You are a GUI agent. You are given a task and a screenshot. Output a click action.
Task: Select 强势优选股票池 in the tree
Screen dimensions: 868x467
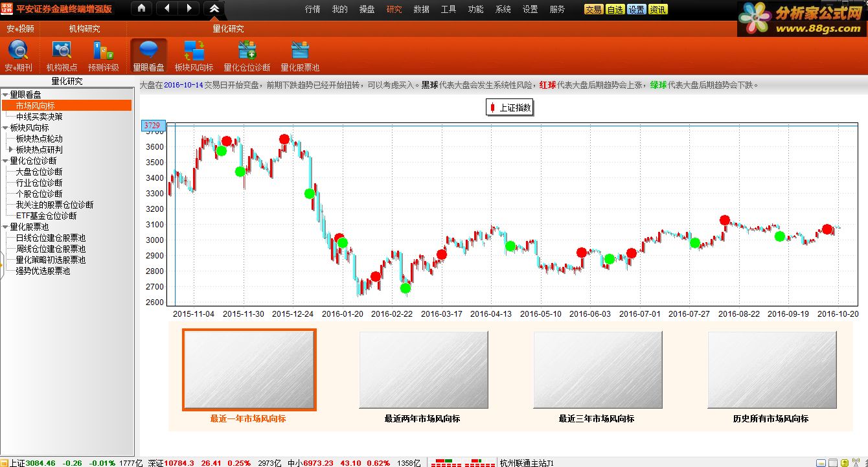click(x=43, y=271)
